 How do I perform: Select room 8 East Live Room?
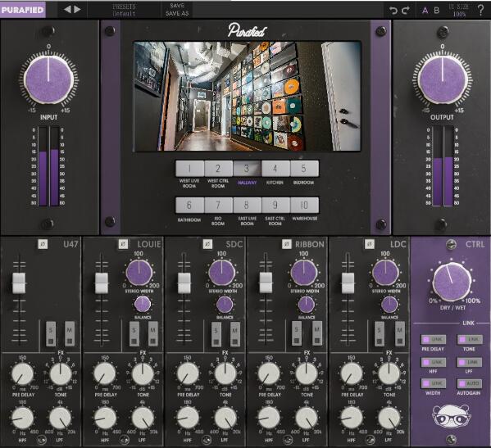point(247,205)
